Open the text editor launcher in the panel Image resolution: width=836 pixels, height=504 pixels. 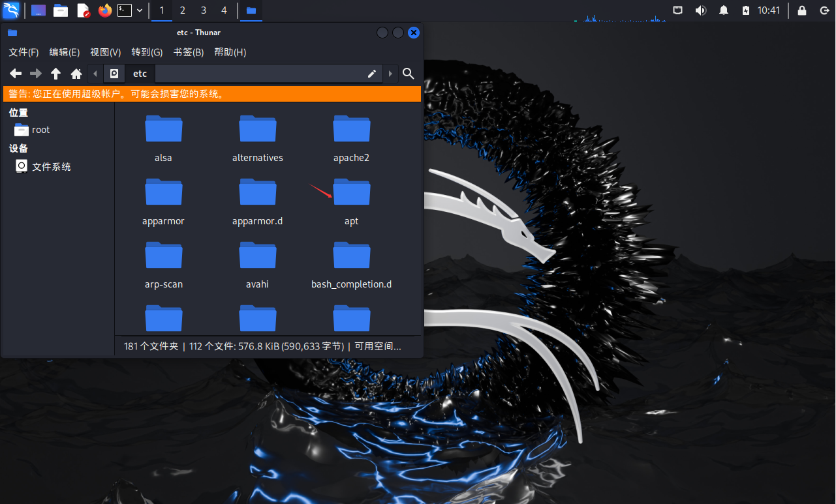[83, 10]
